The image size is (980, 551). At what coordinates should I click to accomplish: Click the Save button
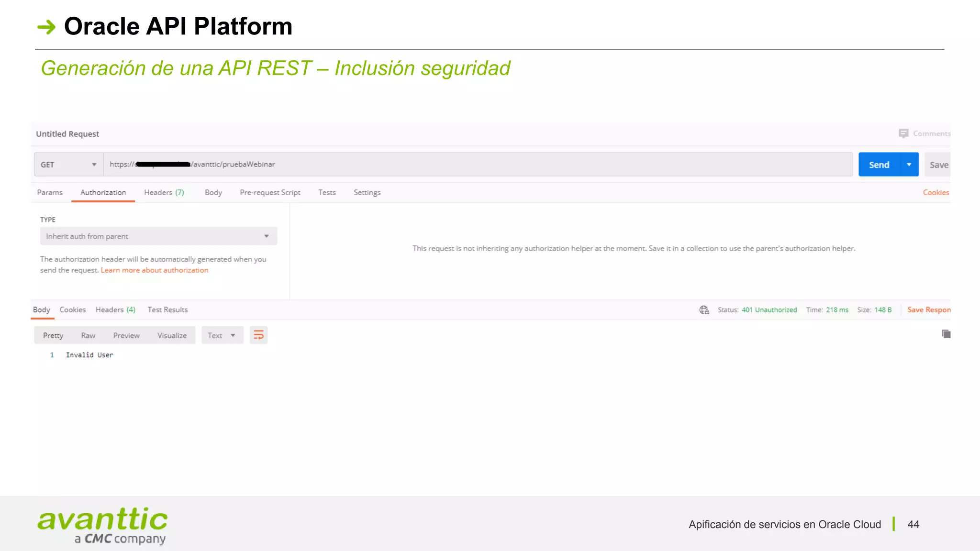click(938, 165)
